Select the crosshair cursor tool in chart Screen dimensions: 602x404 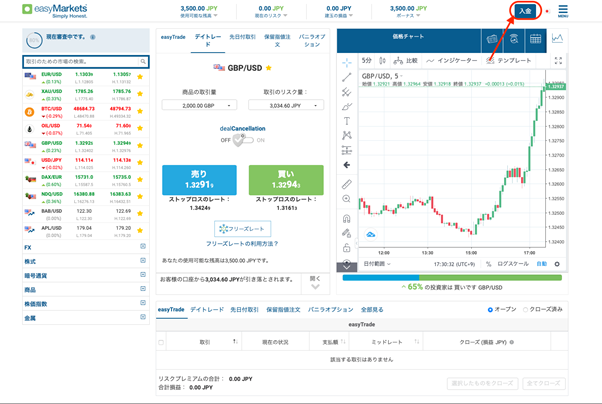click(347, 62)
